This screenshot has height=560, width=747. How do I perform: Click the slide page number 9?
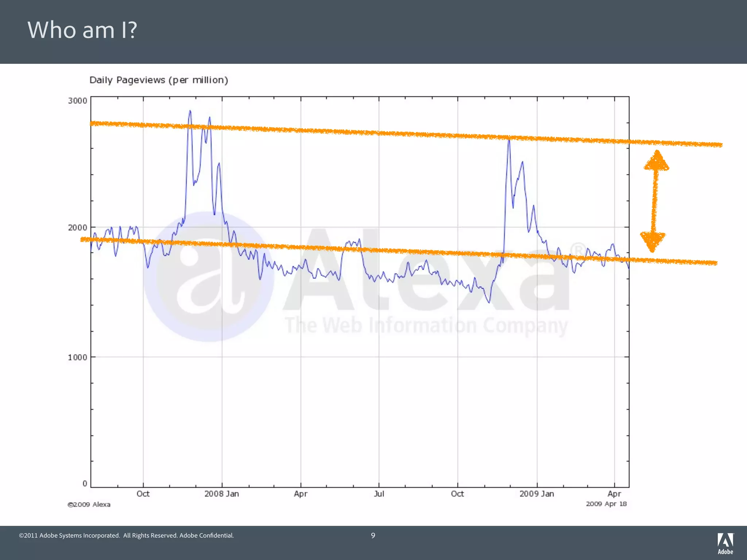(373, 536)
